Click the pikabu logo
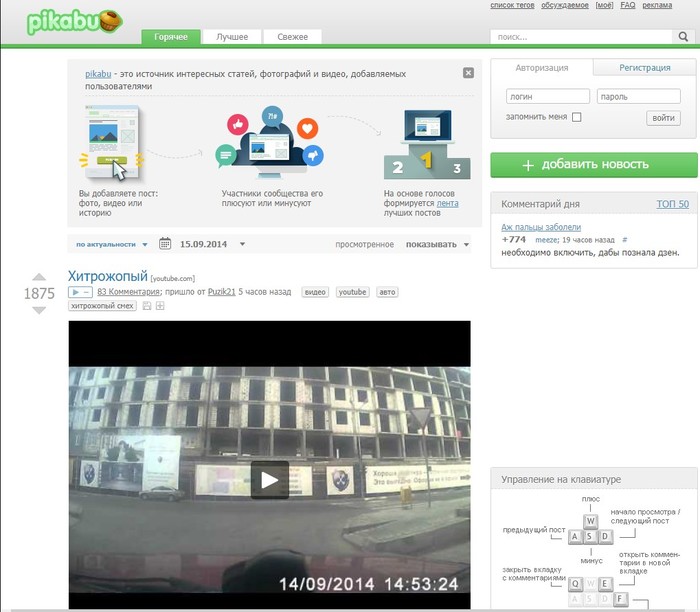The width and height of the screenshot is (700, 612). 75,22
